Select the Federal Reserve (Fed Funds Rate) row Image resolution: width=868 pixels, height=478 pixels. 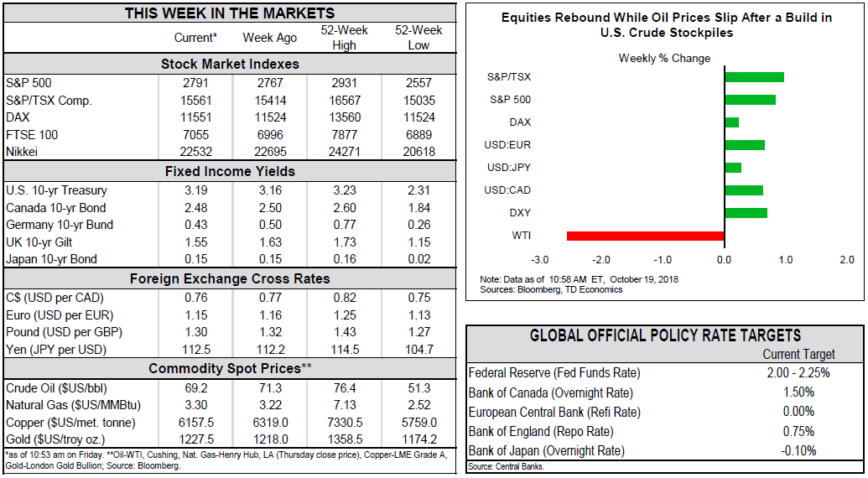click(x=554, y=373)
